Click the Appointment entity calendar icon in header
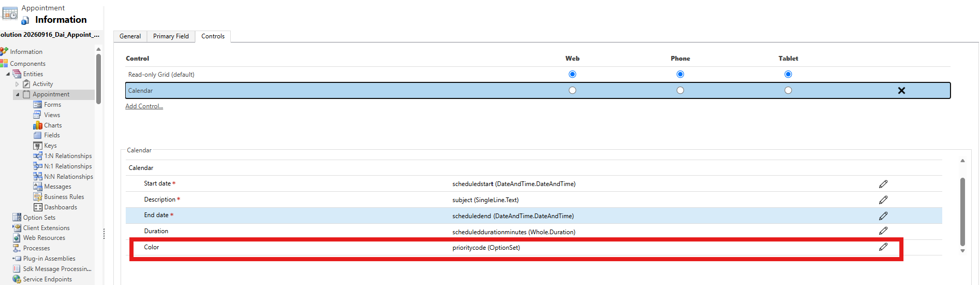Viewport: 980px width, 285px height. [10, 13]
